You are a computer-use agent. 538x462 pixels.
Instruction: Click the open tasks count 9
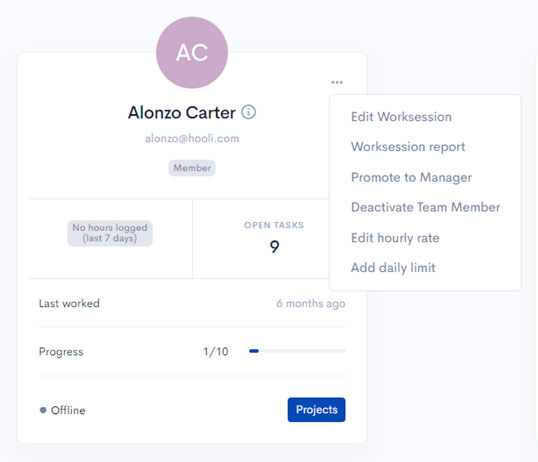[274, 247]
